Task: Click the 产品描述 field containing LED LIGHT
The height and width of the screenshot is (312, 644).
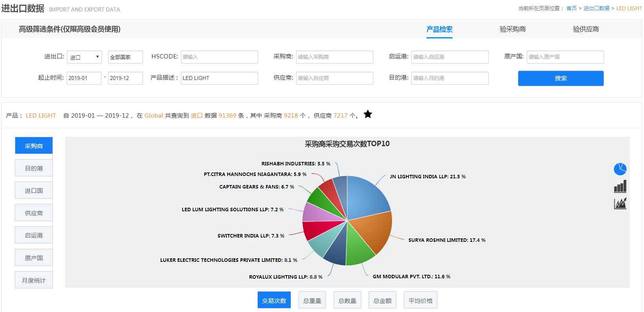Action: (x=219, y=78)
